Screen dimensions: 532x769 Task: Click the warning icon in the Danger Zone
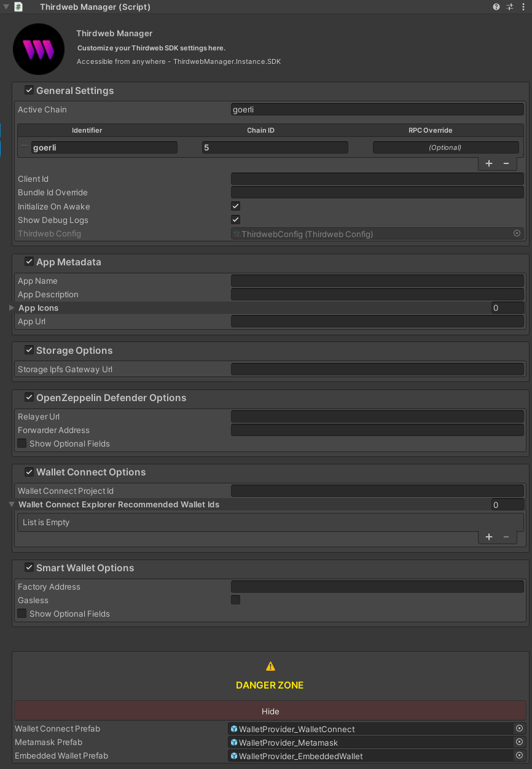270,665
